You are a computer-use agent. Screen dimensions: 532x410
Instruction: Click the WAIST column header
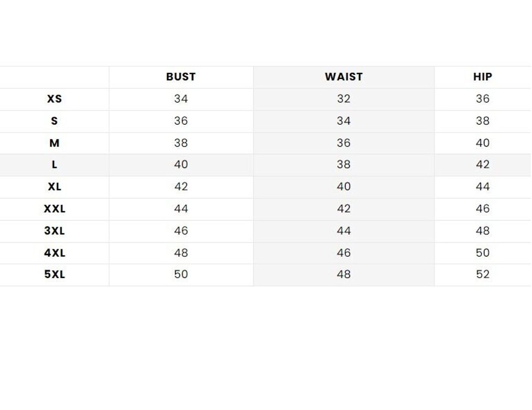(x=344, y=77)
